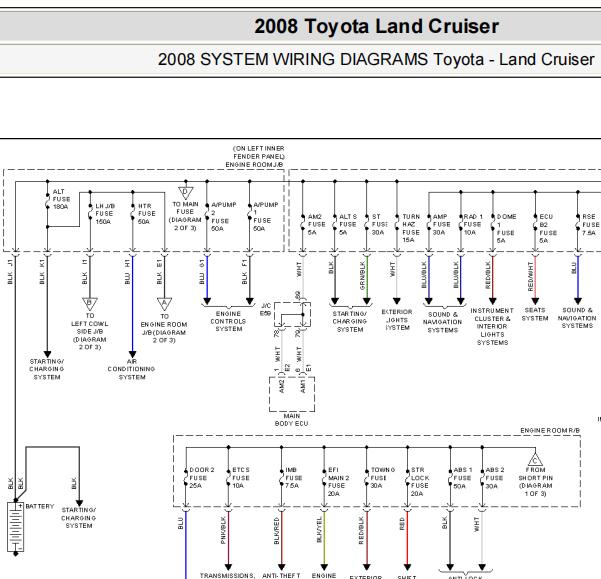Click the BLK/YEL wire label

tap(319, 530)
